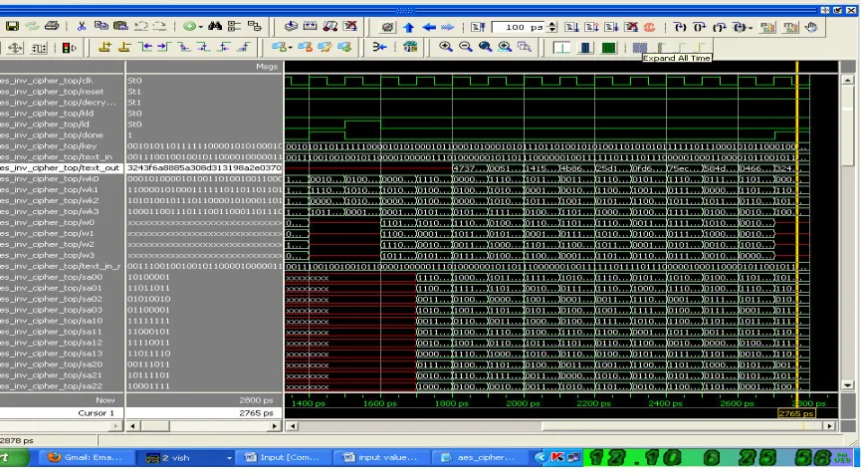Open Gmail taskbar button

(85, 457)
